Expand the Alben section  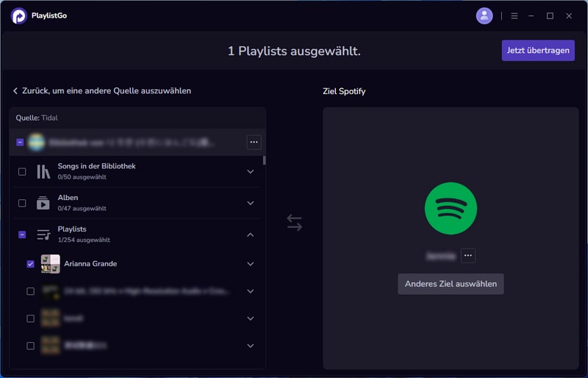251,203
